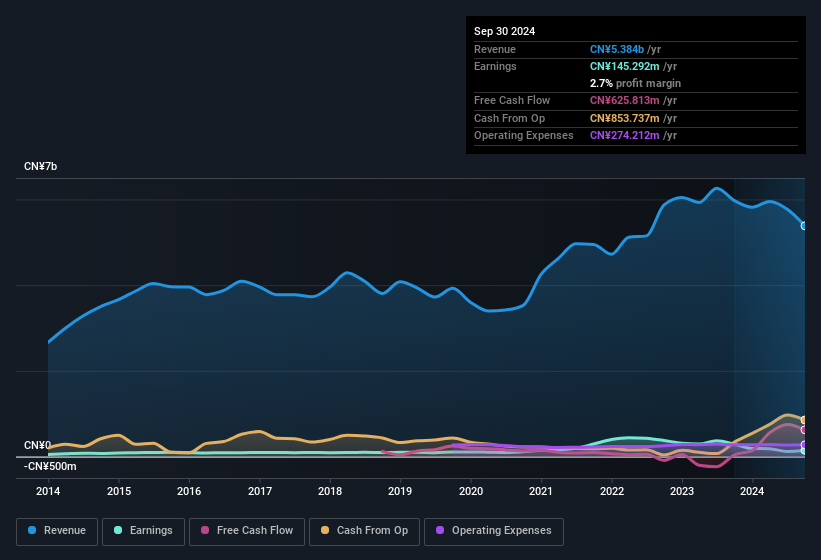Click the 2014 x-axis label
821x560 pixels.
click(48, 491)
